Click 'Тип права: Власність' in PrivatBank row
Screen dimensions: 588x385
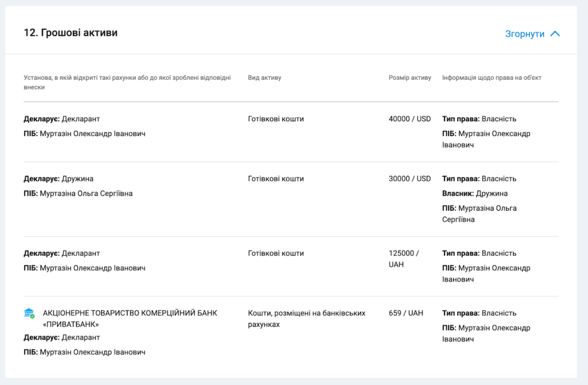tap(479, 313)
